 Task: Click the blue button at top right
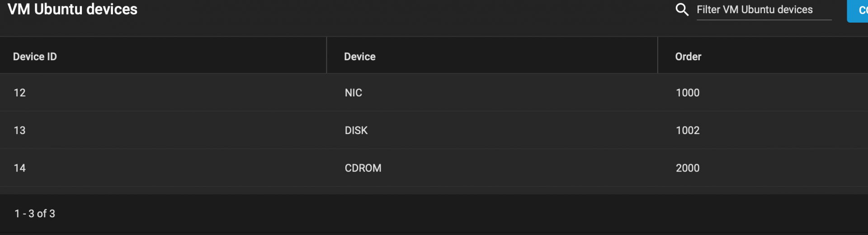[x=858, y=10]
